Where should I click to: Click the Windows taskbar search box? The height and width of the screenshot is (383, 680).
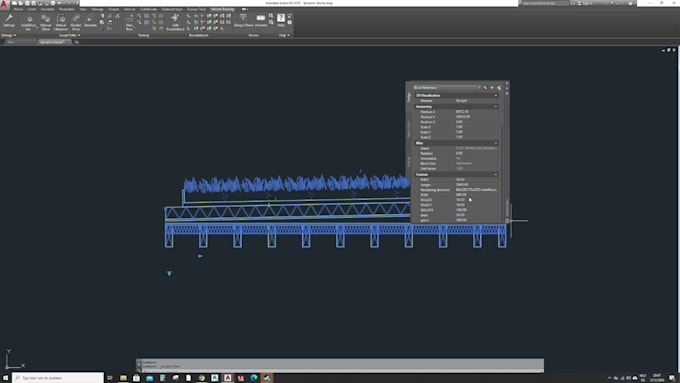pyautogui.click(x=58, y=378)
